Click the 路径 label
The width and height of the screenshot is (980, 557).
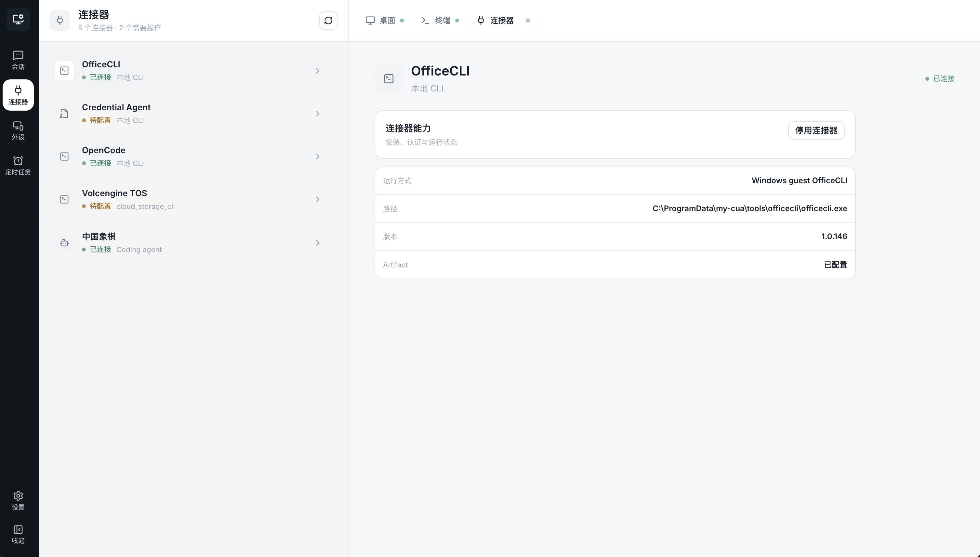(390, 209)
